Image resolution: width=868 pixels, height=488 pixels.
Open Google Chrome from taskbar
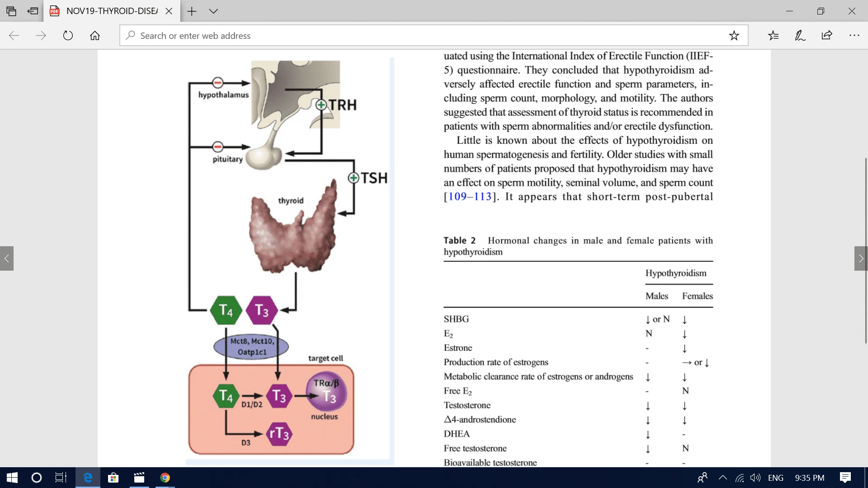[x=165, y=478]
